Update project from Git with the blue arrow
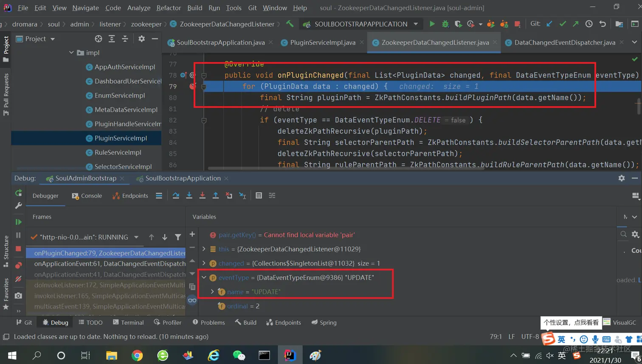The image size is (642, 364). pyautogui.click(x=549, y=24)
